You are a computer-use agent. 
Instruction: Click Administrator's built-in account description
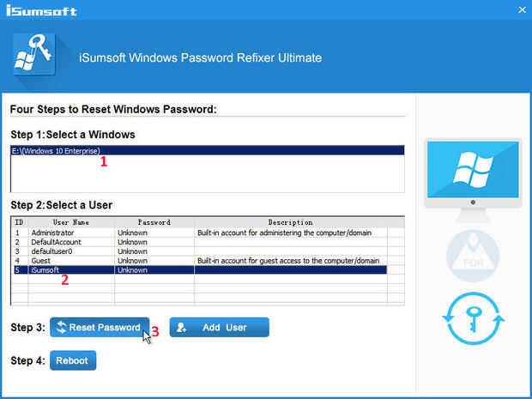tap(284, 233)
